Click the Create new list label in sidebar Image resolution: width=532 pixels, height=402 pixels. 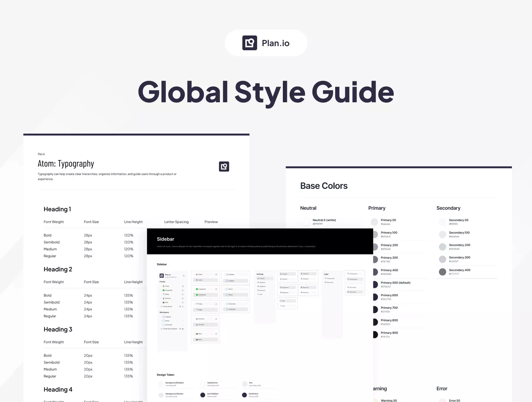[167, 307]
